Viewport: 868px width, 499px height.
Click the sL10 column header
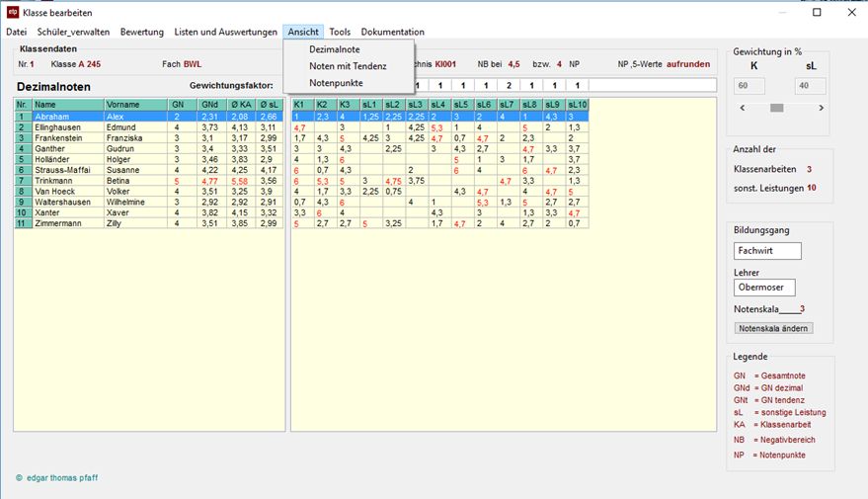[x=578, y=104]
